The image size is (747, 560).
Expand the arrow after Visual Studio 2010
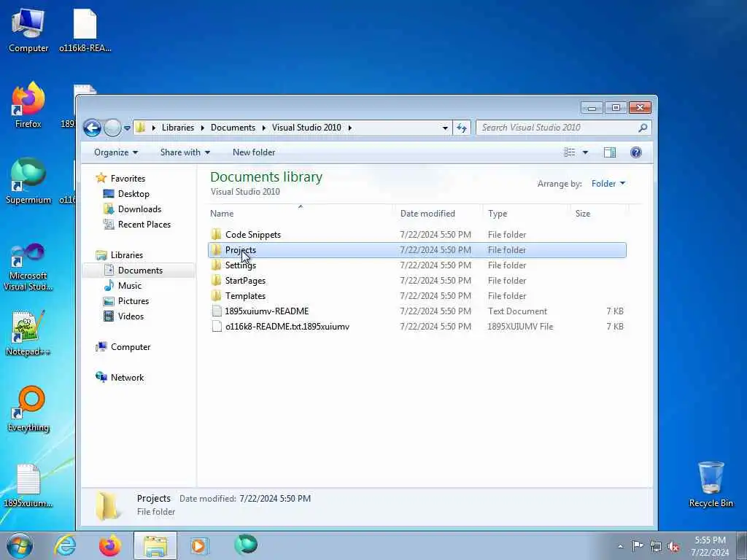pyautogui.click(x=349, y=128)
